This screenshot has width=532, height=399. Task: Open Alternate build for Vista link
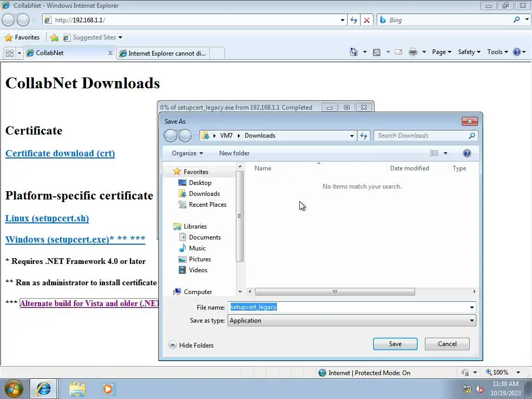89,303
